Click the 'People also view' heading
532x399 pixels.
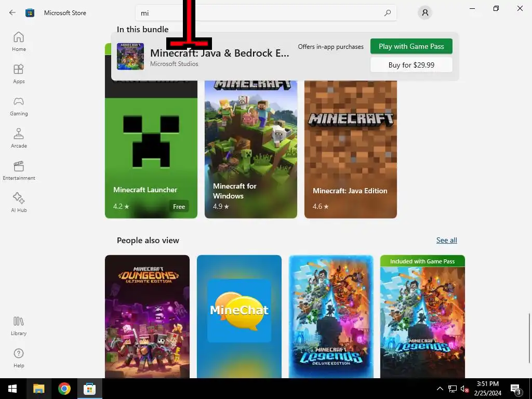tap(148, 240)
